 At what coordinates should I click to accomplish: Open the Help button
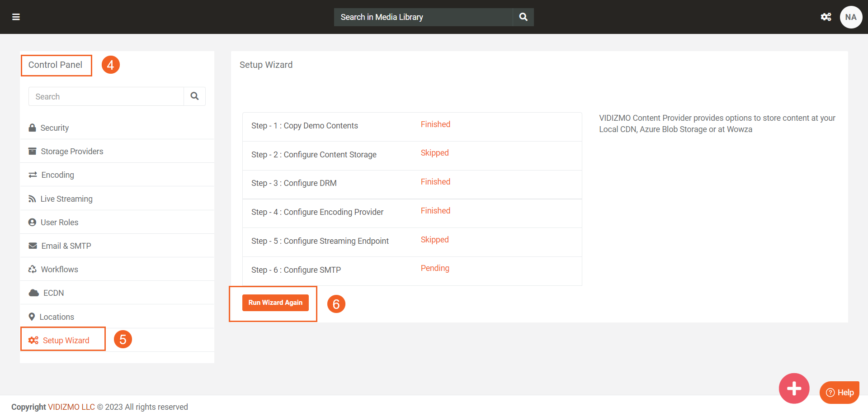pos(840,393)
